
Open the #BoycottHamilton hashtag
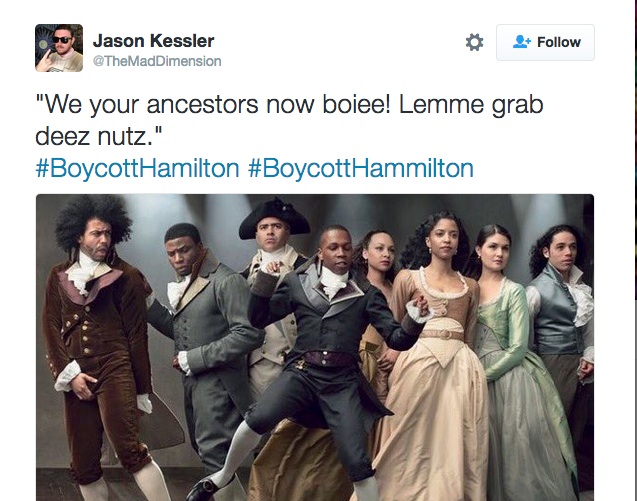tap(138, 167)
